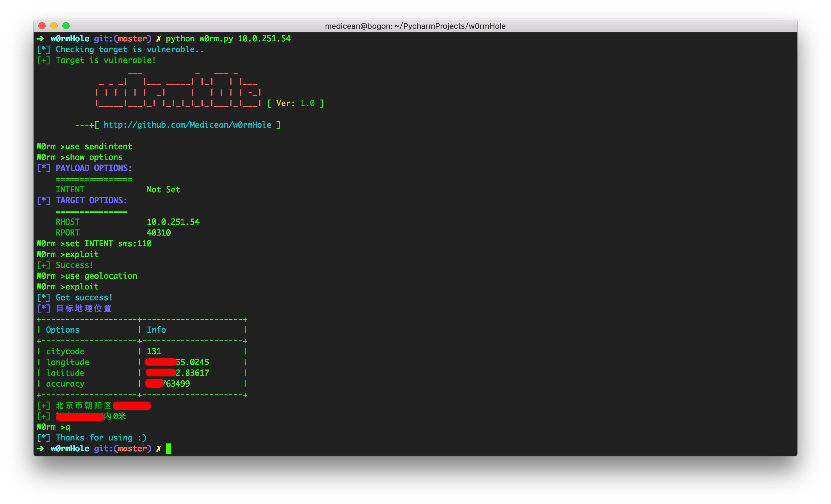Click the Options table header
Viewport: 831px width, 504px height.
pos(63,330)
